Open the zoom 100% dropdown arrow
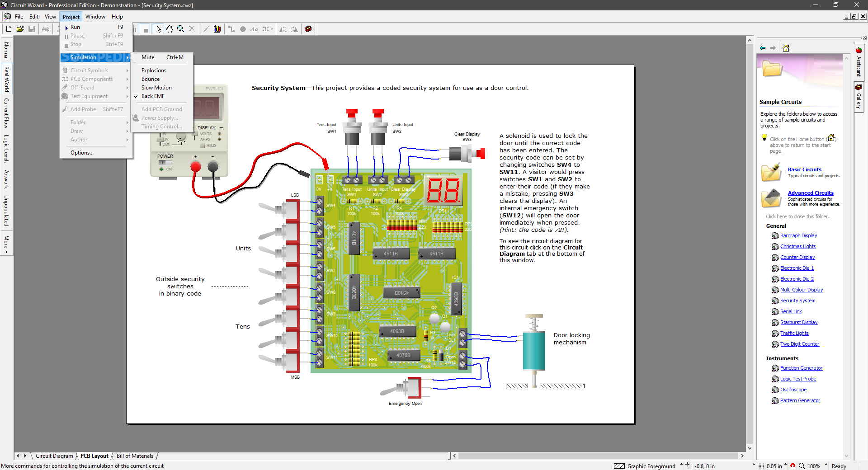Screen dimensions: 868x470 pyautogui.click(x=826, y=465)
